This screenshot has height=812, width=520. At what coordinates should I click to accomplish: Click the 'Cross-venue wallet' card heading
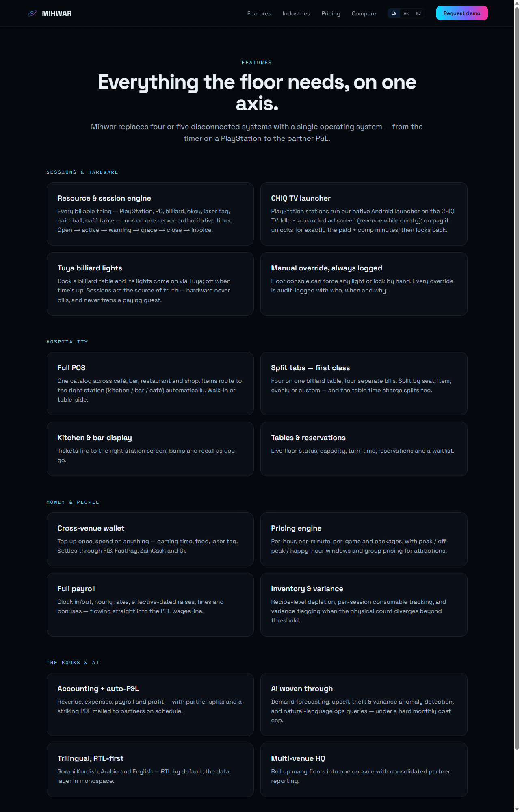point(91,528)
